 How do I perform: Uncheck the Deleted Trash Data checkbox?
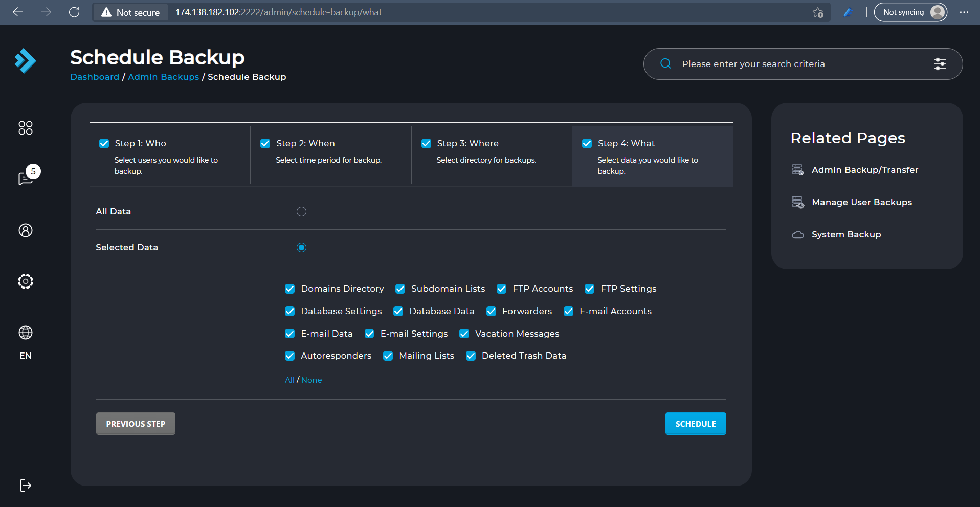tap(471, 356)
